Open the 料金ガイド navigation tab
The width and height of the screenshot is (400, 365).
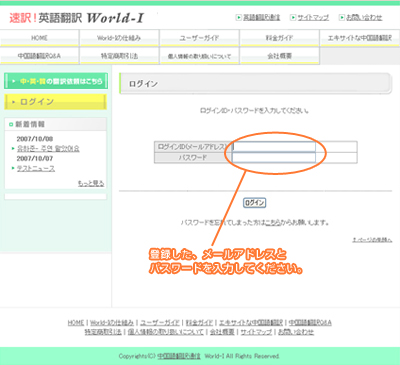(279, 38)
